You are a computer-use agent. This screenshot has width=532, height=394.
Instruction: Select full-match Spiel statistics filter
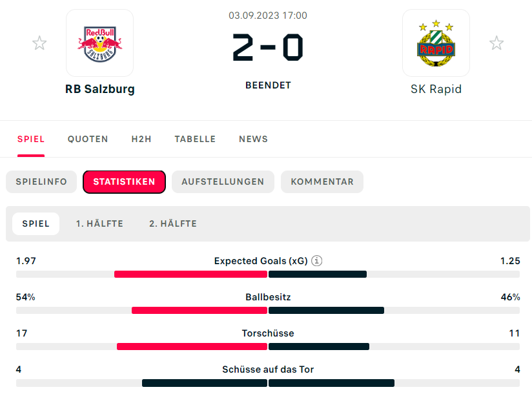pyautogui.click(x=36, y=223)
